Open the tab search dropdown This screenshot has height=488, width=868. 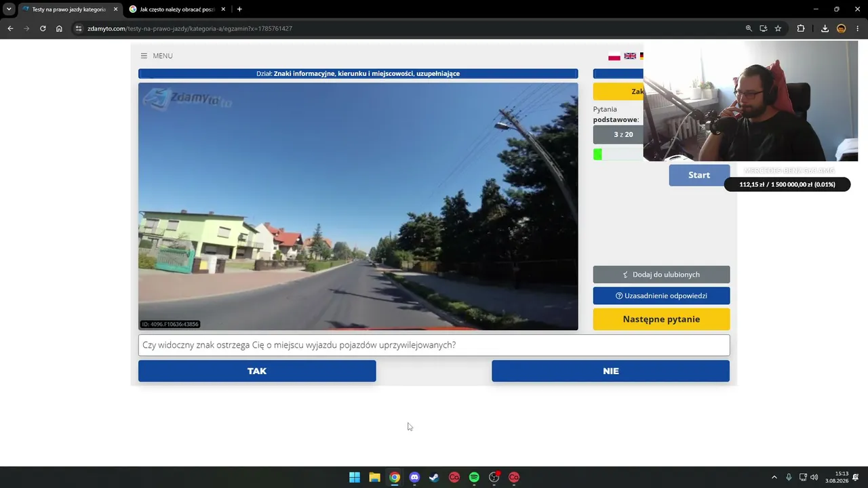(8, 9)
